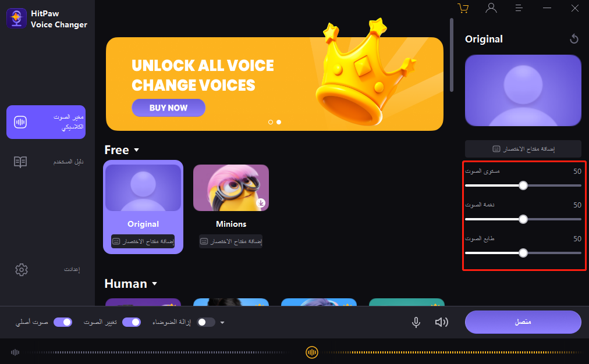
Task: Open the shopping cart icon
Action: coord(463,8)
